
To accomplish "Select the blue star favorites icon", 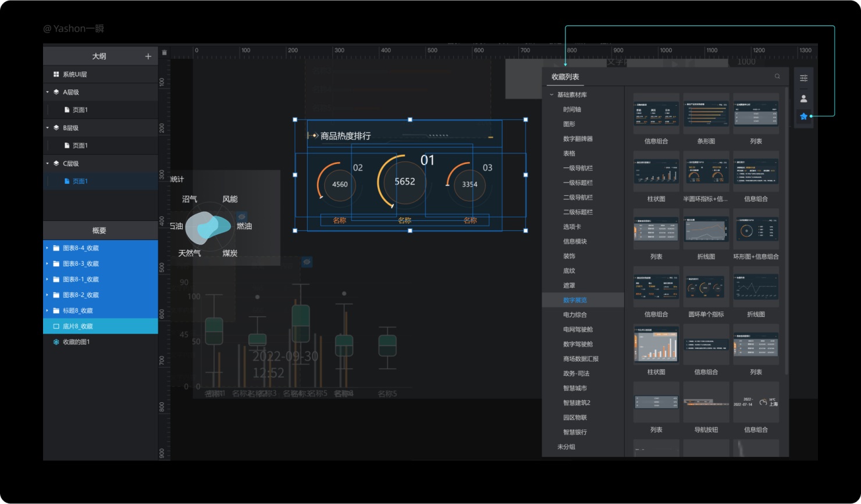I will tap(803, 116).
